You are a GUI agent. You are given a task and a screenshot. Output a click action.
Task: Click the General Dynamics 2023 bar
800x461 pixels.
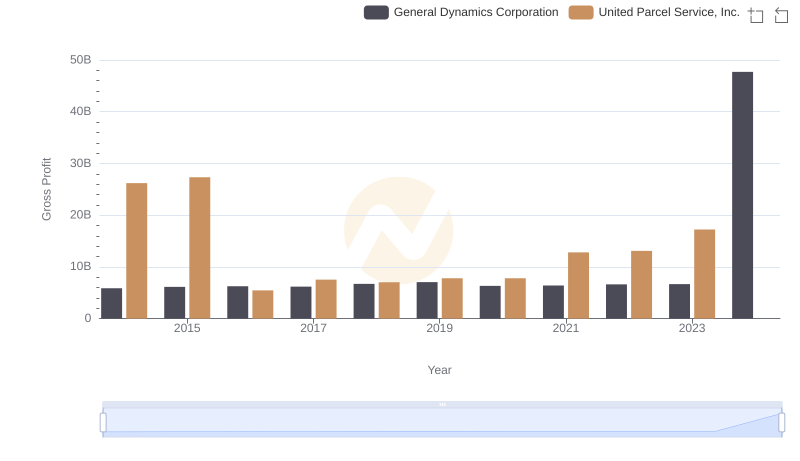[x=680, y=301]
